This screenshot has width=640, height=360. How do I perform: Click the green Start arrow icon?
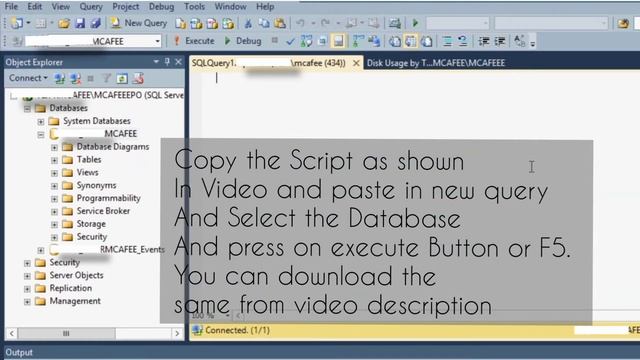coord(415,23)
